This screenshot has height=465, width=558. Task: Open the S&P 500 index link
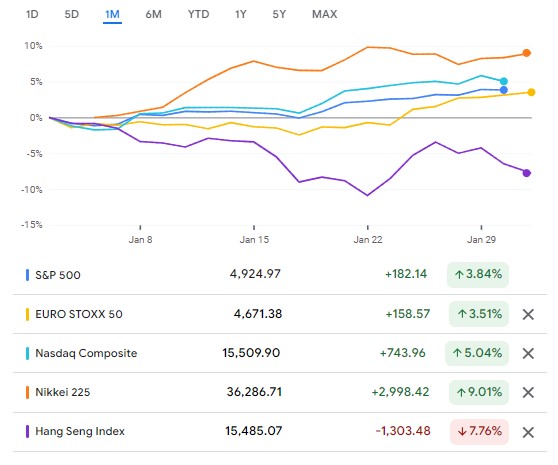tap(58, 275)
